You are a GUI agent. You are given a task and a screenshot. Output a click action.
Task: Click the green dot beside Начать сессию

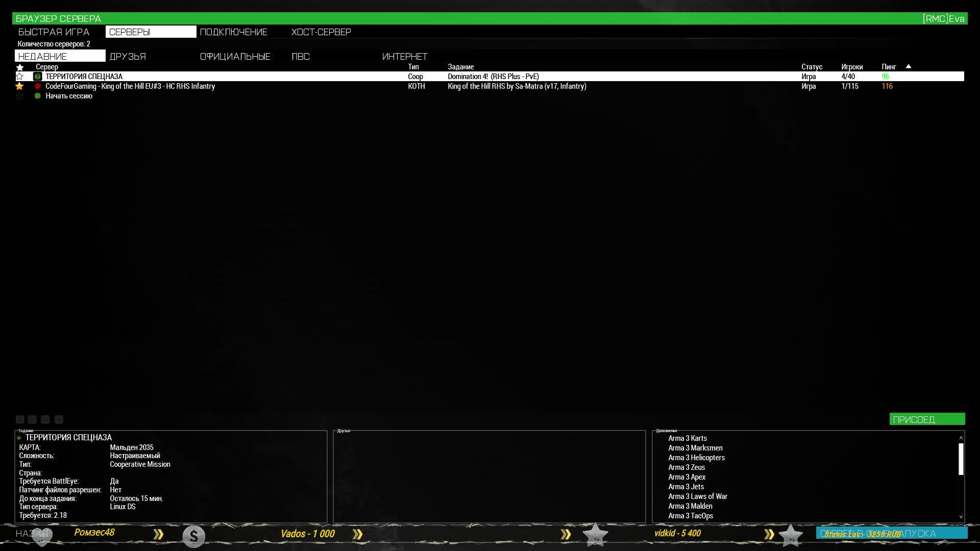point(37,96)
